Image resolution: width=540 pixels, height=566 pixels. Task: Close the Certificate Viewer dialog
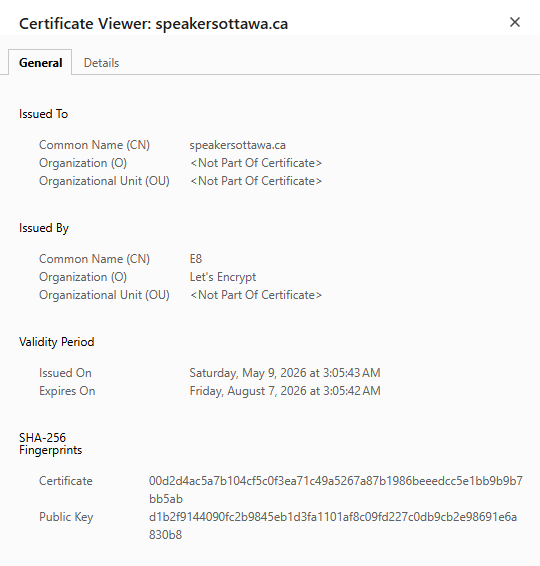(x=515, y=22)
